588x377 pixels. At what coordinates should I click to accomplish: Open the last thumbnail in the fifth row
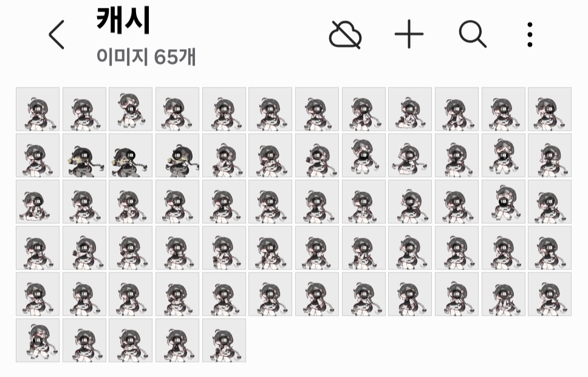pyautogui.click(x=550, y=294)
